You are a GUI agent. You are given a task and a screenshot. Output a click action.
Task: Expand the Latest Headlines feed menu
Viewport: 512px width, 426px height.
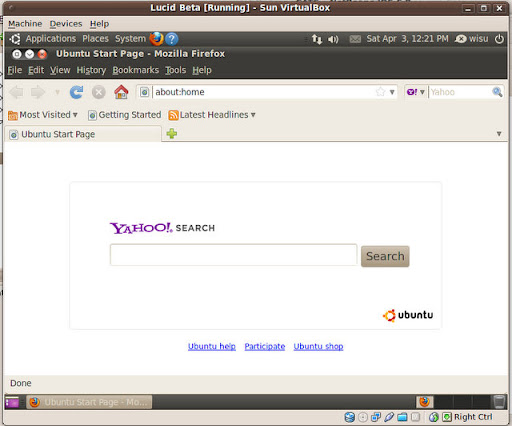point(212,115)
